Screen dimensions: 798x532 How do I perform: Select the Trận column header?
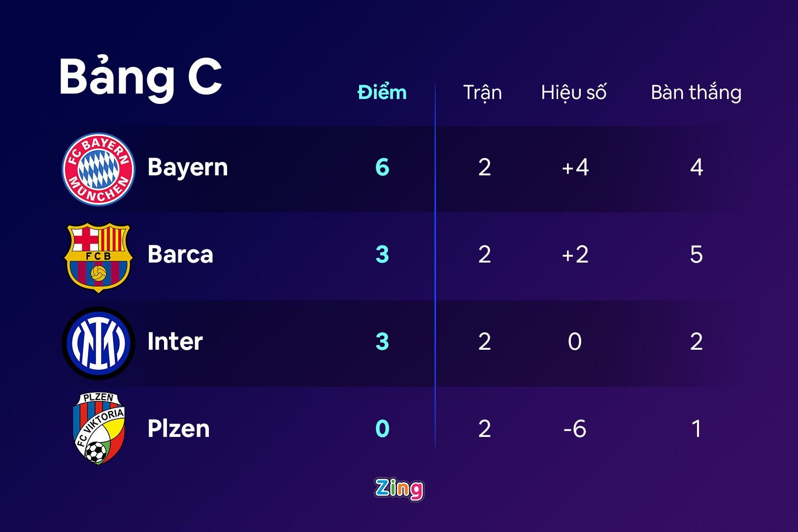tap(483, 93)
